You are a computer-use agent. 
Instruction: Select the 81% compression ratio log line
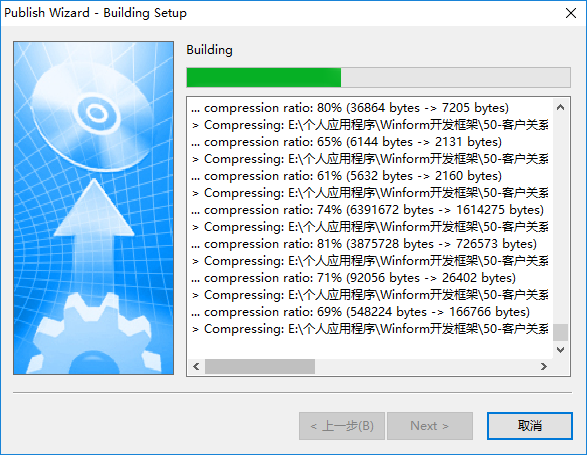coord(364,244)
